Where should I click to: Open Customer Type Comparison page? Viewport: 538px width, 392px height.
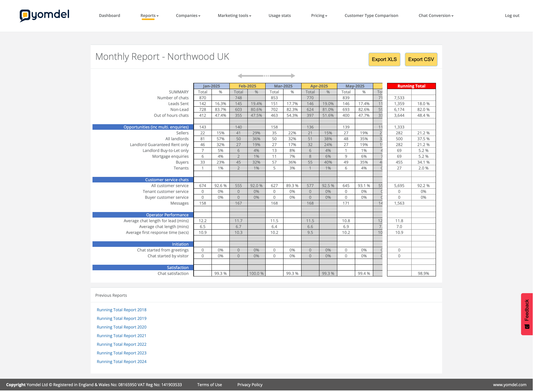point(371,16)
